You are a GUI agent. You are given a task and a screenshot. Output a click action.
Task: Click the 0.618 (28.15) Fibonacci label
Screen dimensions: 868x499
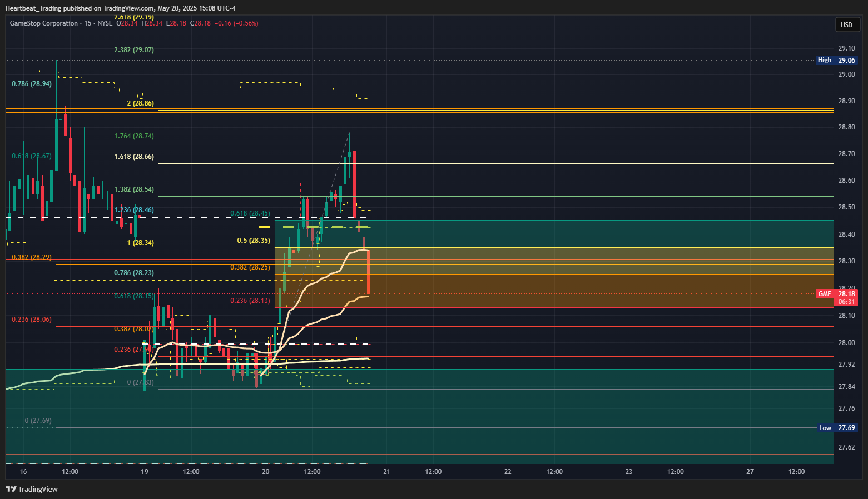[134, 296]
